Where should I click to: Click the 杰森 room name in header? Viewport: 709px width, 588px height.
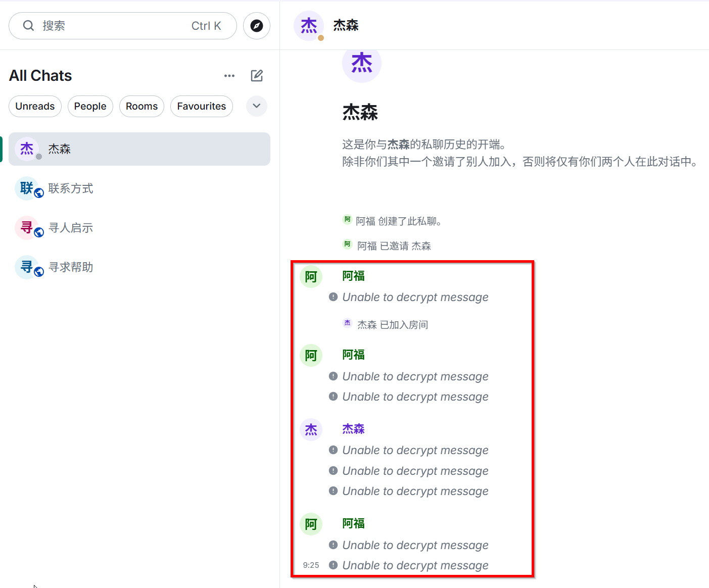[x=346, y=25]
